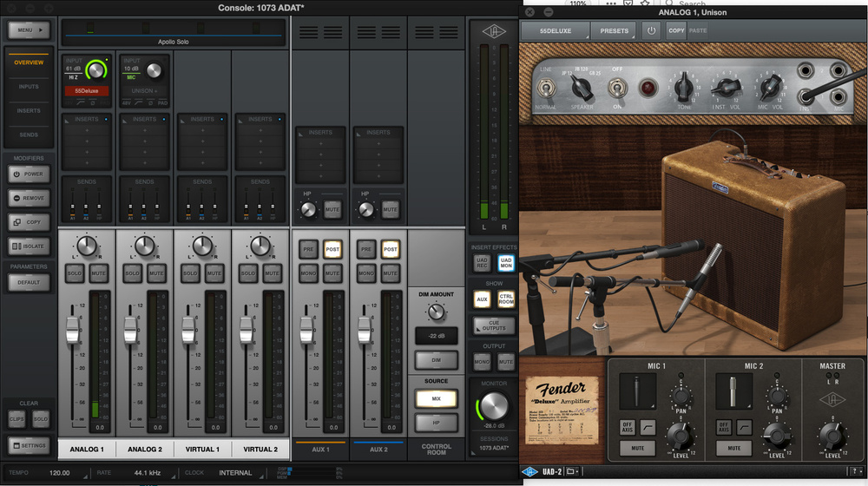Click the VIRTUAL 1 channel fader
868x486 pixels.
pyautogui.click(x=187, y=330)
